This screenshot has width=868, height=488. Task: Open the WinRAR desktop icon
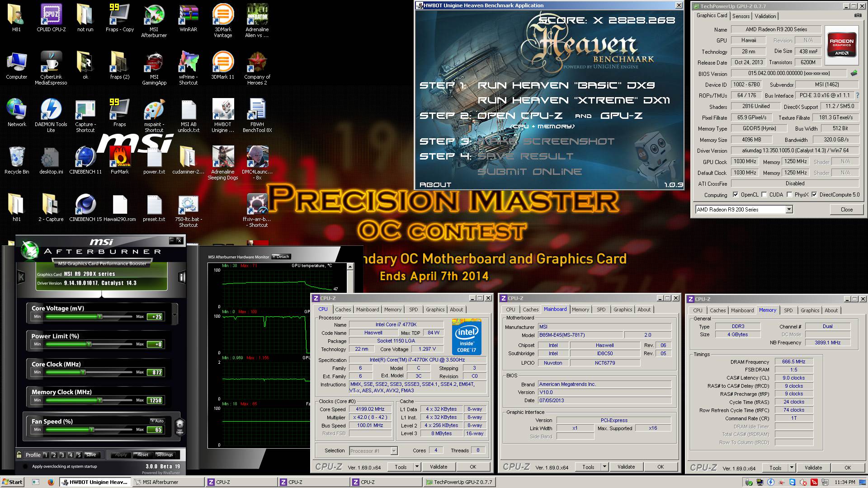[188, 18]
